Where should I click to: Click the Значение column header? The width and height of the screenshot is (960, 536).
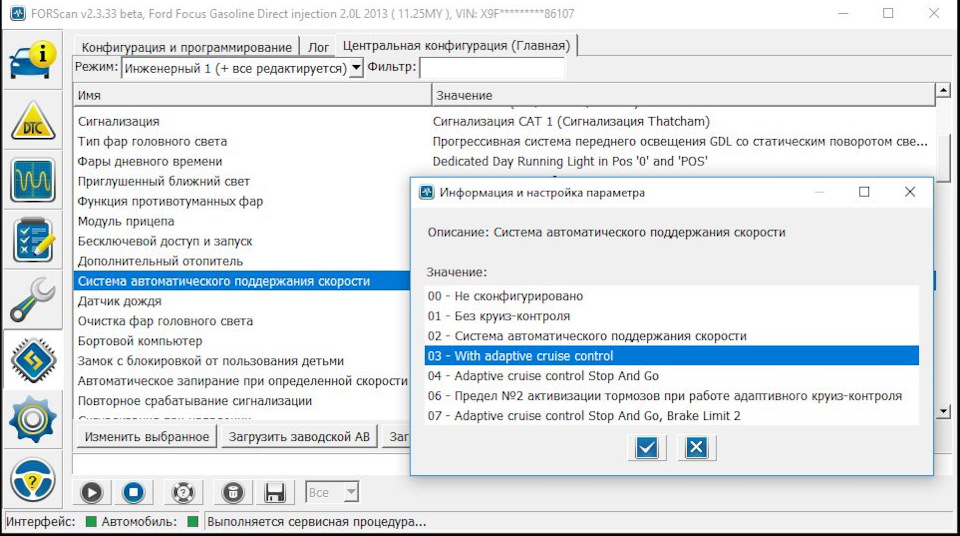click(683, 96)
